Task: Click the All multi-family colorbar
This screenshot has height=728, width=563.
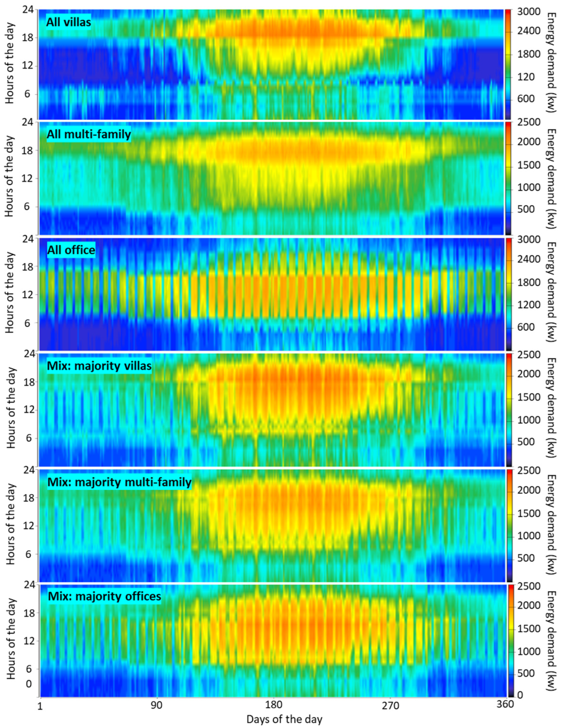Action: pos(508,178)
